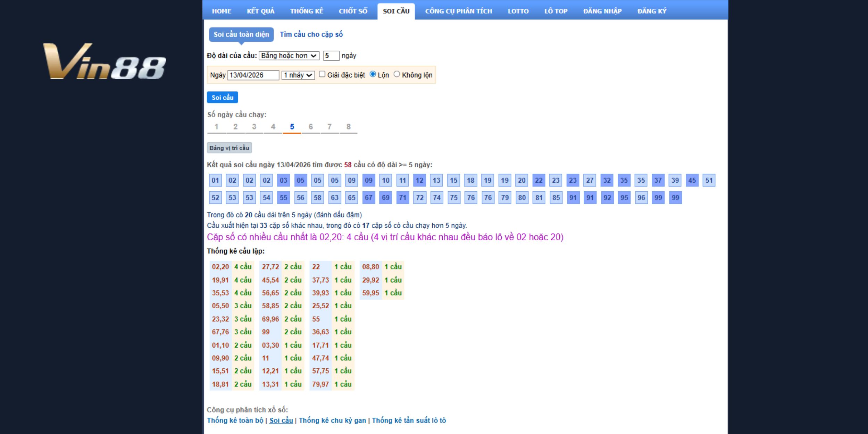Select day count tab 3

(x=254, y=127)
